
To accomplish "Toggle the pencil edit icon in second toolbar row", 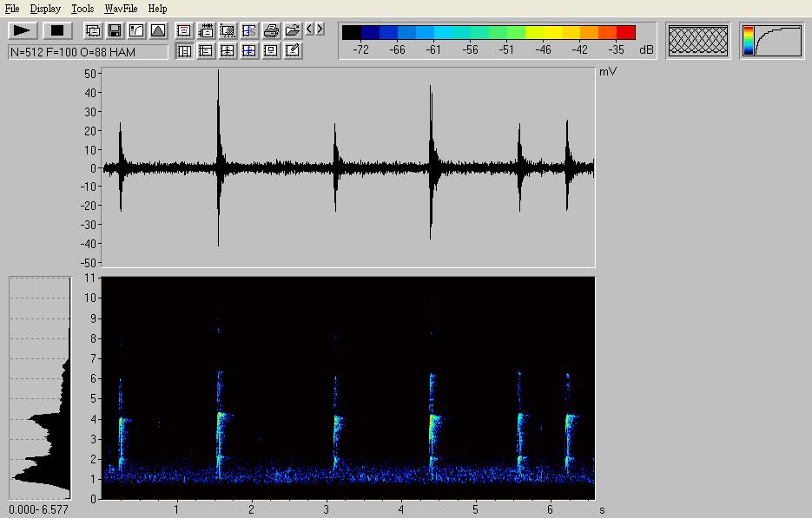I will 293,51.
